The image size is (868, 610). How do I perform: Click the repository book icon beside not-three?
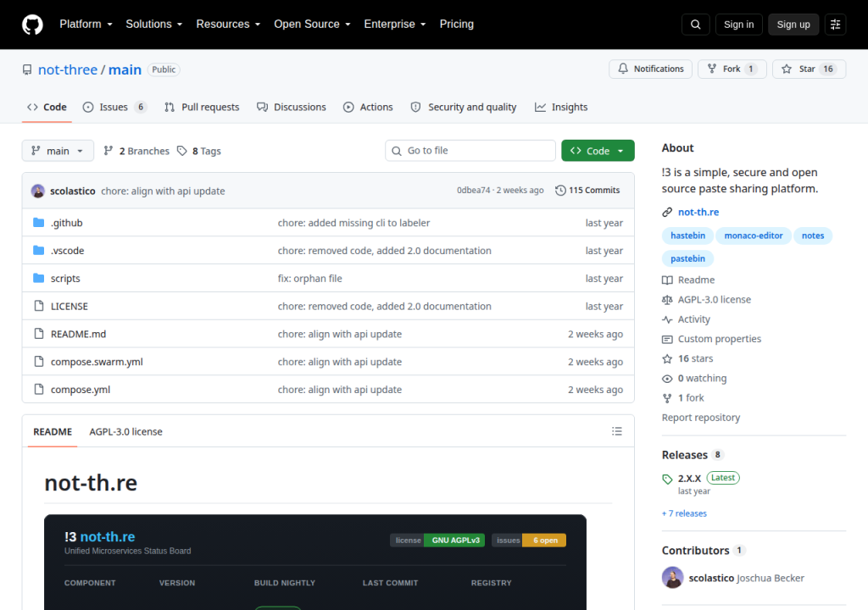pos(27,69)
